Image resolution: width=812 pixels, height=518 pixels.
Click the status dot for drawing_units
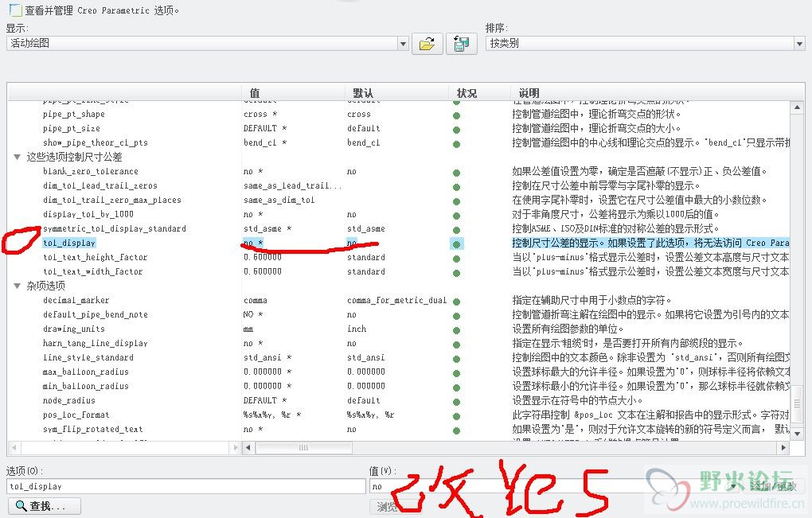pyautogui.click(x=456, y=329)
